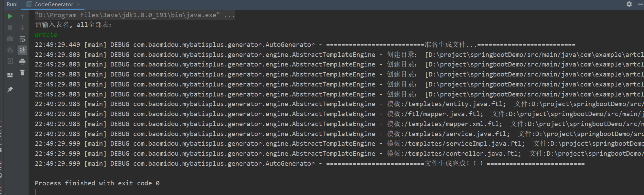Screen dimensions: 644x195
Task: Pin the Run tab with pin icon
Action: (x=10, y=90)
